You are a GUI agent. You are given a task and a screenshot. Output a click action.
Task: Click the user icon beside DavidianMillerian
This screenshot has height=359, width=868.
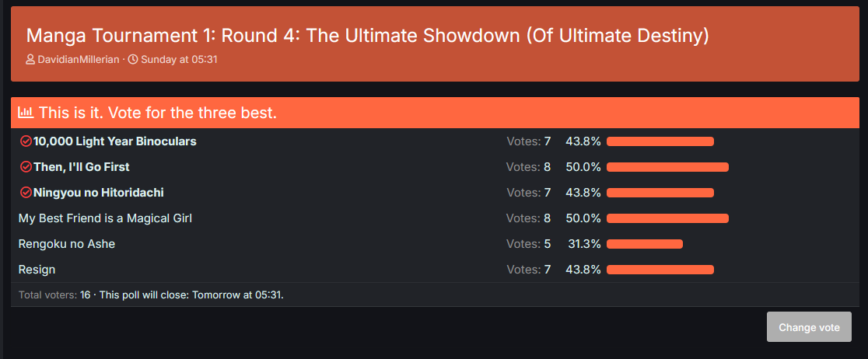click(x=31, y=60)
